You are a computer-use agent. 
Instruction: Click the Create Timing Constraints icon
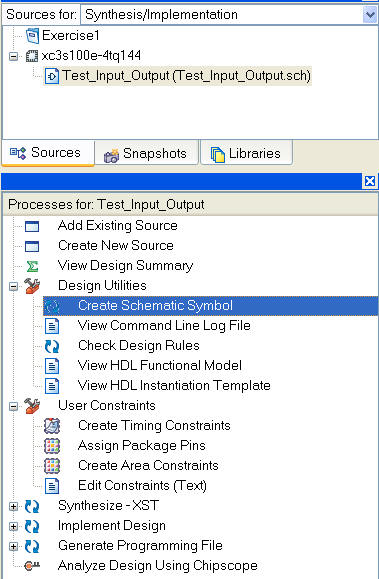point(52,426)
